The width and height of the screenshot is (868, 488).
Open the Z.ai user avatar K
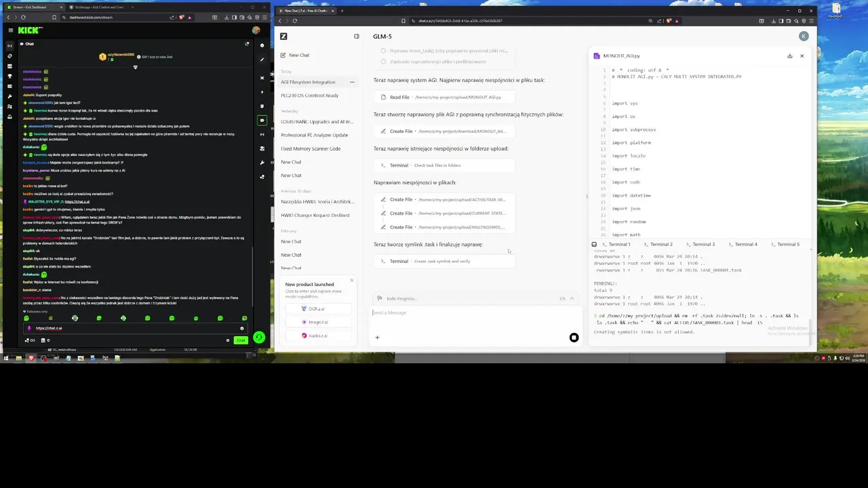pyautogui.click(x=804, y=36)
